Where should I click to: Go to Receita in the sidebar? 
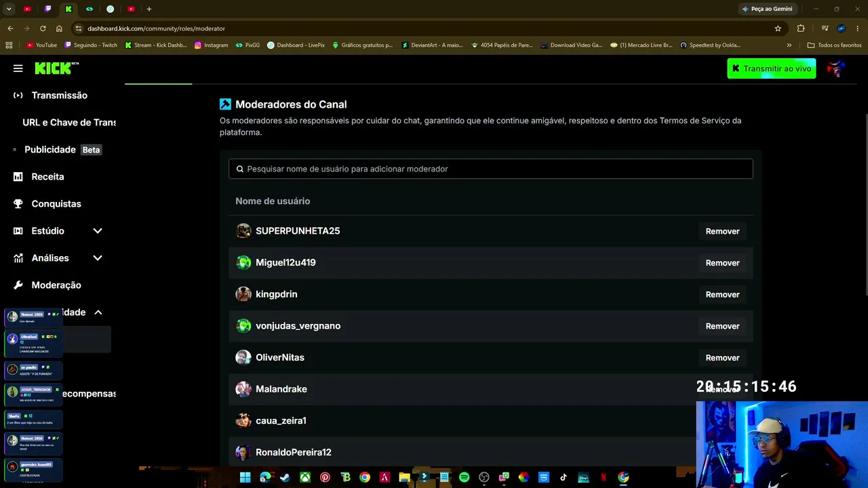47,177
